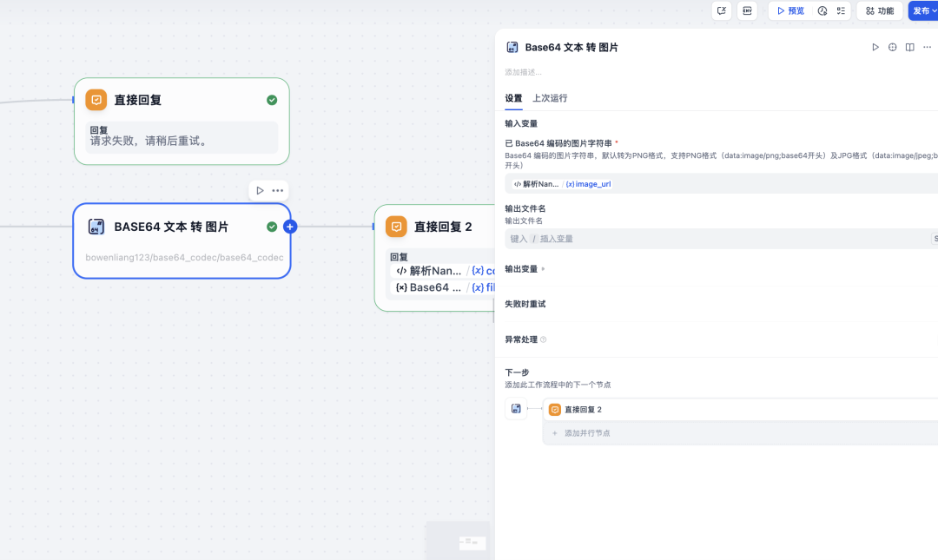938x560 pixels.
Task: Open the ⋯ more-actions icon in node panel
Action: pos(928,47)
